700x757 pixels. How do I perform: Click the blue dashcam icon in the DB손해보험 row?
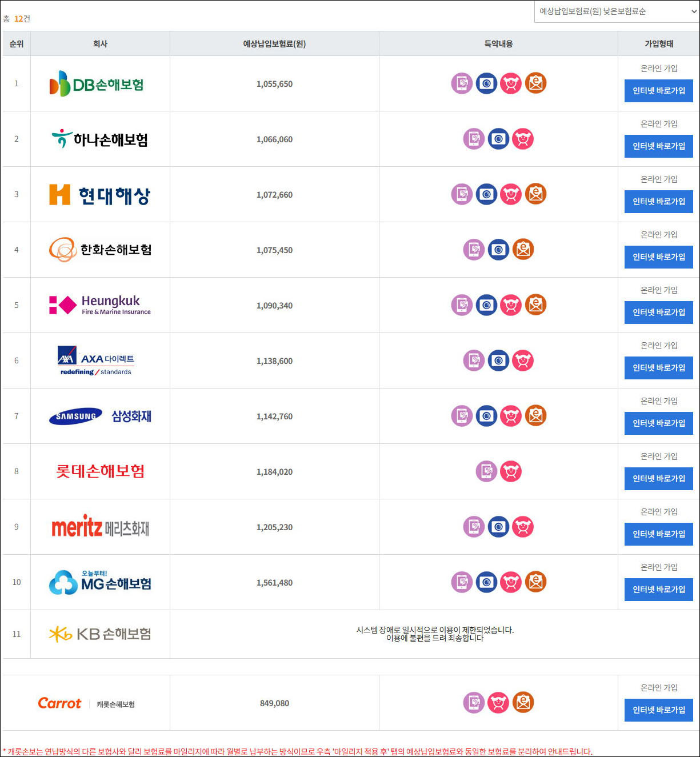487,83
